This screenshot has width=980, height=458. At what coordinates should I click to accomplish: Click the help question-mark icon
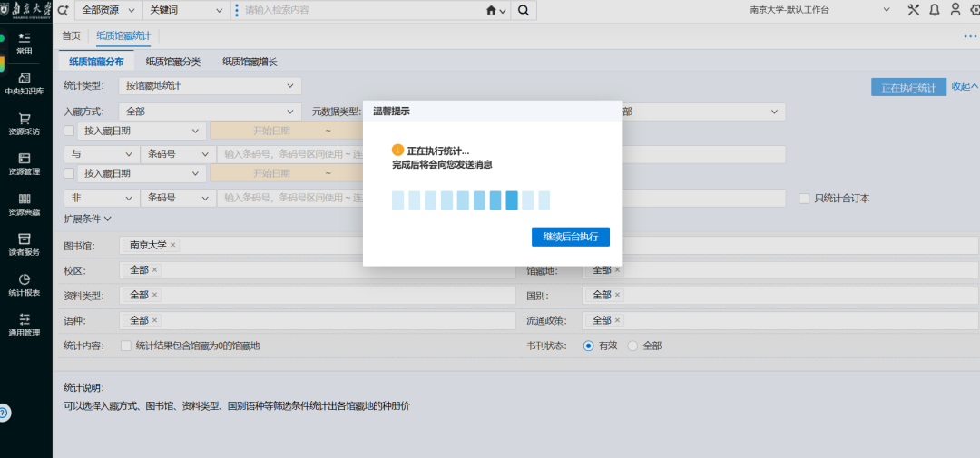pos(4,413)
